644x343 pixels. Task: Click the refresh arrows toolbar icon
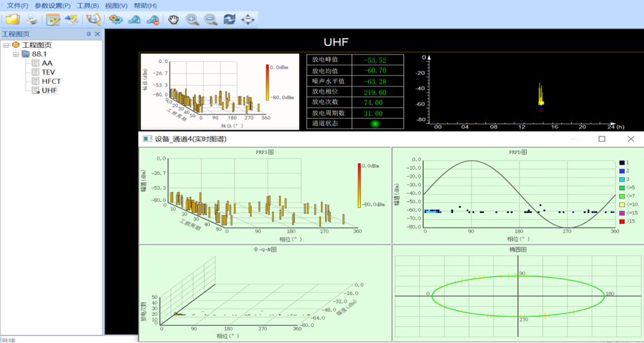(x=229, y=19)
